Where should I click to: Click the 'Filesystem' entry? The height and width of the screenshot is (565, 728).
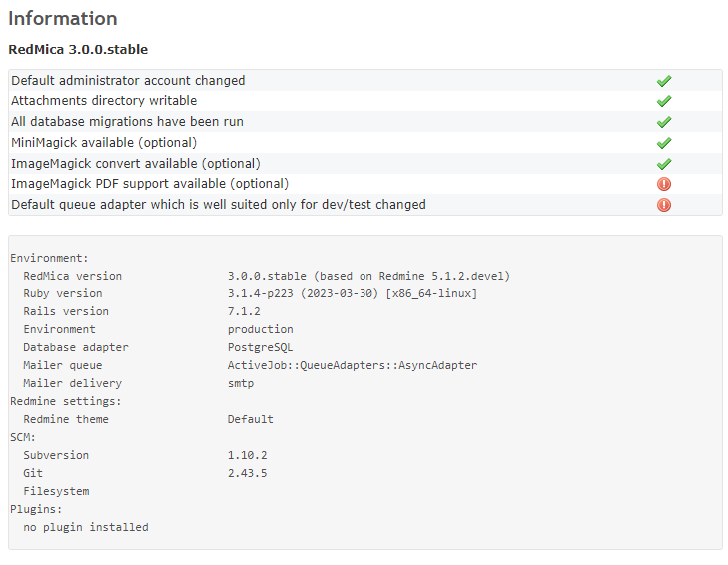coord(56,492)
